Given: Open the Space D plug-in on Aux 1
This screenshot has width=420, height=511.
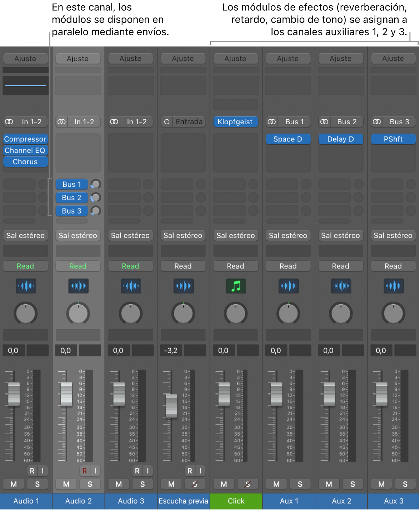Looking at the screenshot, I should [288, 139].
